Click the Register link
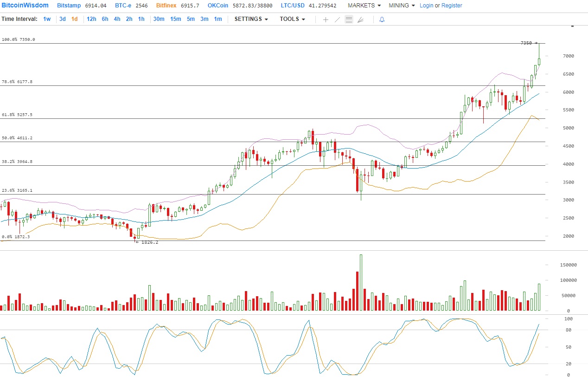The image size is (588, 377). click(452, 6)
